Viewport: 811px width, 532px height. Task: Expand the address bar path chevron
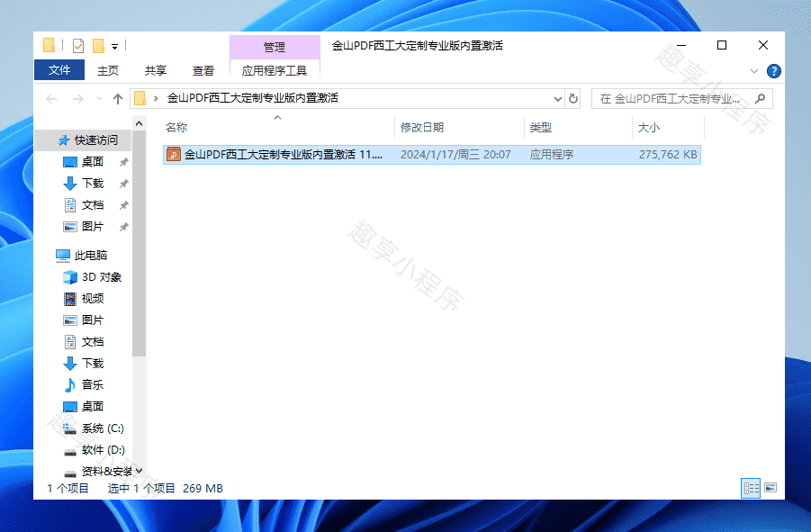[156, 98]
